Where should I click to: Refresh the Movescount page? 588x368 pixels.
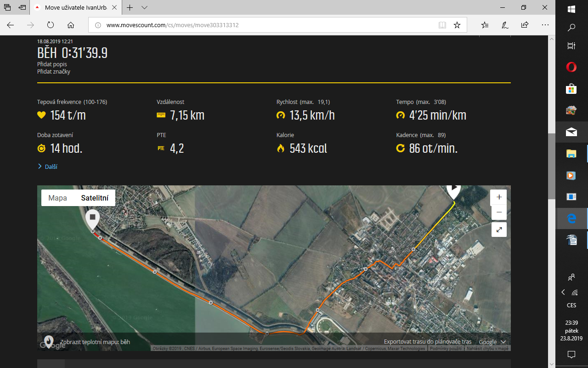coord(51,25)
